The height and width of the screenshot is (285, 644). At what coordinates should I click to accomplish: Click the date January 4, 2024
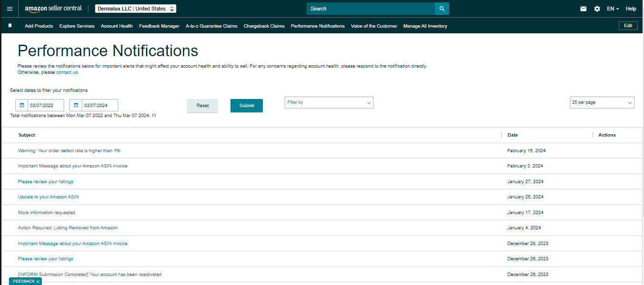[524, 228]
